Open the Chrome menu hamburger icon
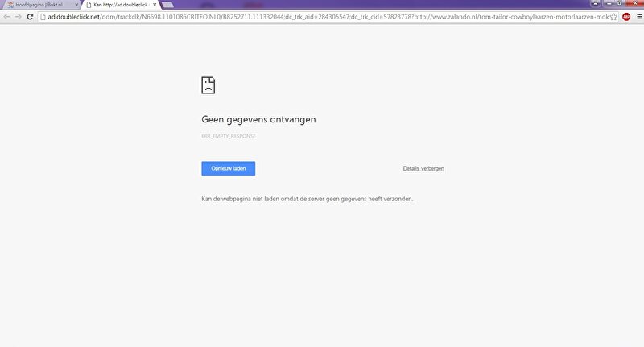Viewport: 644px width, 347px height. click(x=639, y=17)
